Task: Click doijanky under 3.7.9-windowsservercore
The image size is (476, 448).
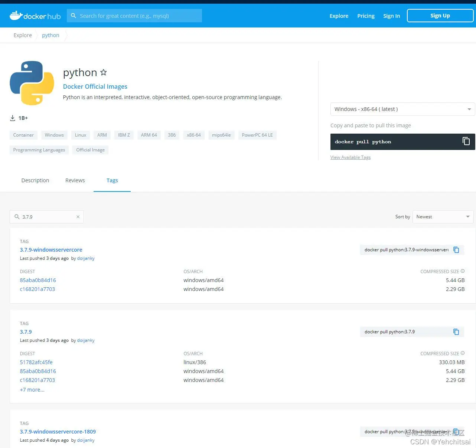Action: click(x=86, y=258)
